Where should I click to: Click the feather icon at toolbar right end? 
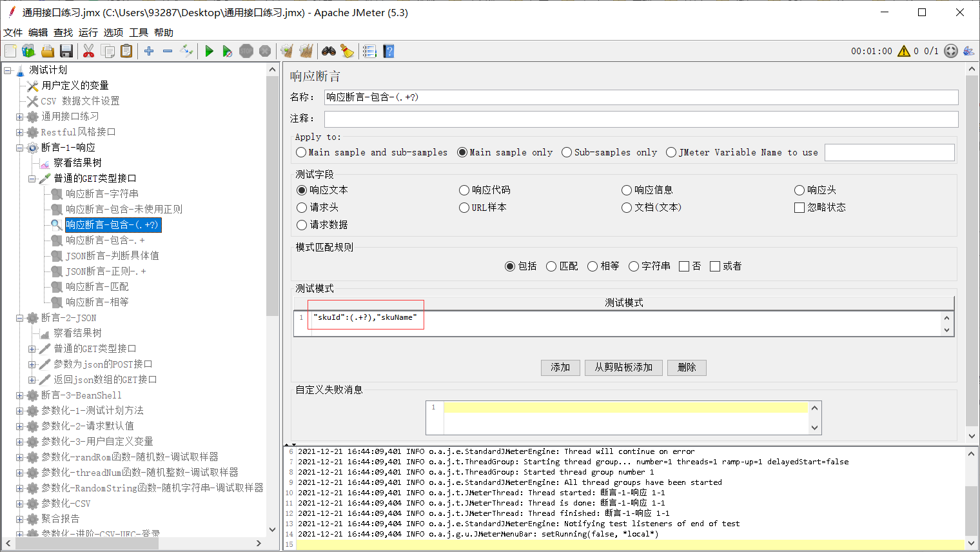pyautogui.click(x=968, y=51)
